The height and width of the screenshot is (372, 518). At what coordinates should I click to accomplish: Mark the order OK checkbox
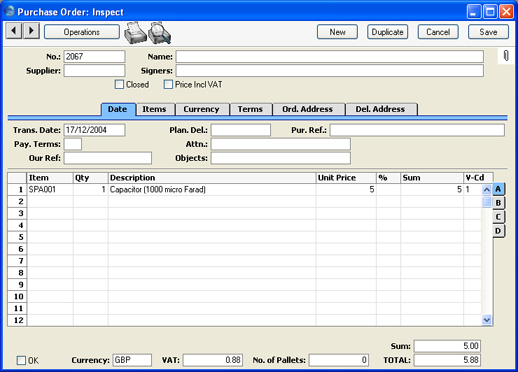pyautogui.click(x=21, y=360)
